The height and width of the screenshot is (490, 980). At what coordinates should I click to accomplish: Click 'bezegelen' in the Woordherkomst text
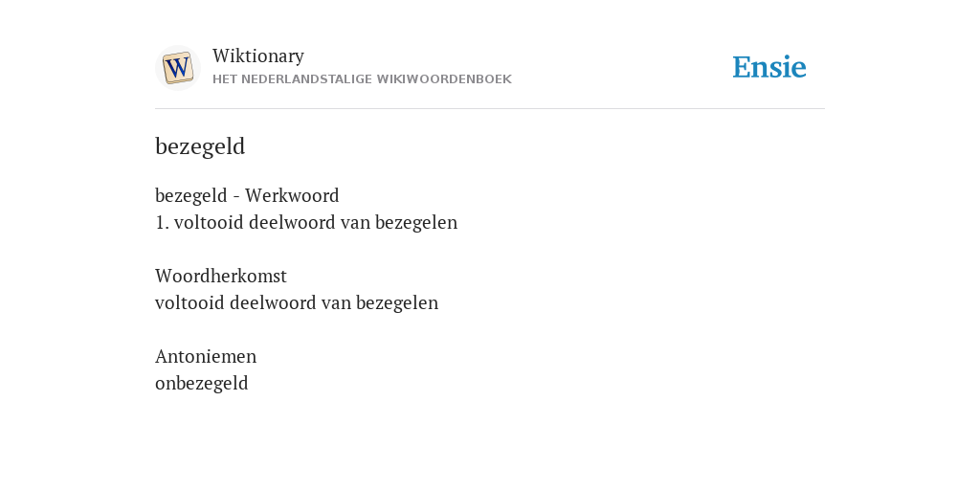click(x=397, y=302)
